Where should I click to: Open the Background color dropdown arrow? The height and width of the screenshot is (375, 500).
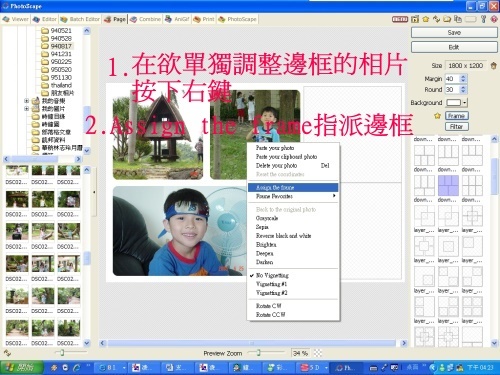click(465, 102)
